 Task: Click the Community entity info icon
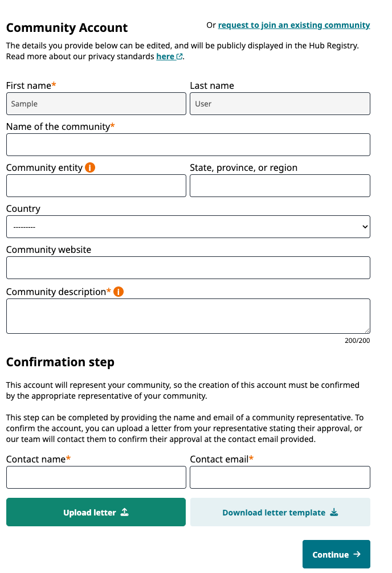click(90, 168)
